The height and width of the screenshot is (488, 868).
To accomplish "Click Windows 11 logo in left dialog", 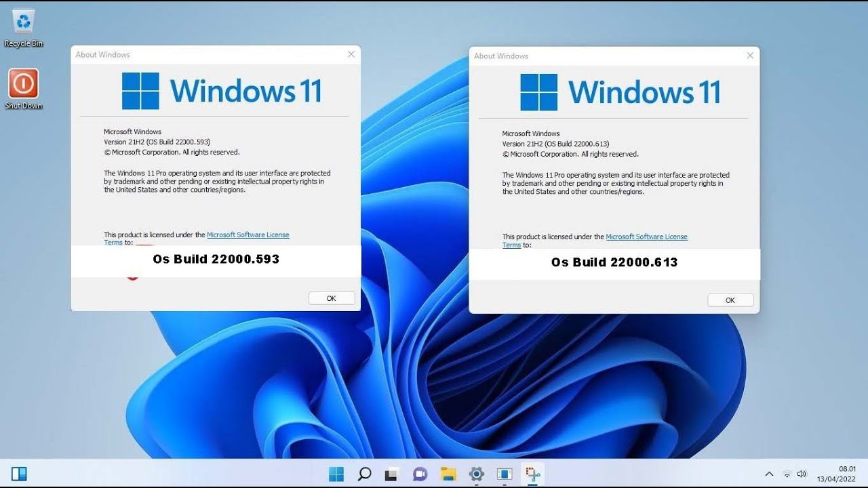I will coord(222,91).
